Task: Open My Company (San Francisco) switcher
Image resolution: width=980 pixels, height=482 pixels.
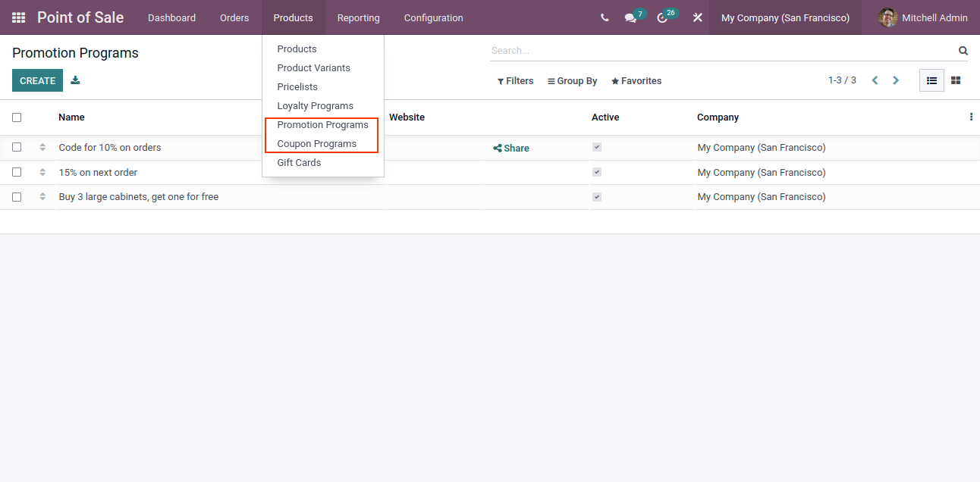Action: 785,17
